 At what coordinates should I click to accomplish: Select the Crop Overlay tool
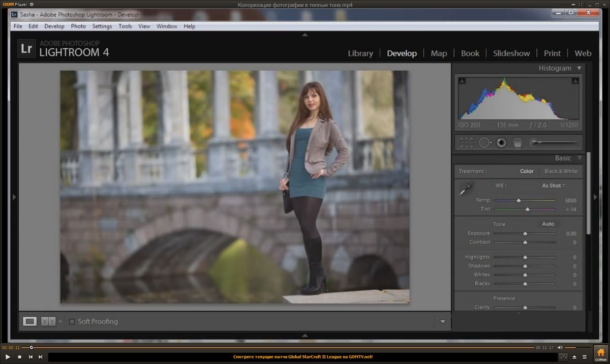(x=466, y=143)
